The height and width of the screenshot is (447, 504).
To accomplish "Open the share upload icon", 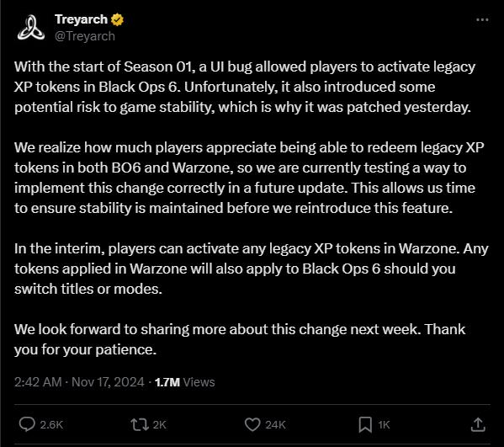I will (x=478, y=424).
